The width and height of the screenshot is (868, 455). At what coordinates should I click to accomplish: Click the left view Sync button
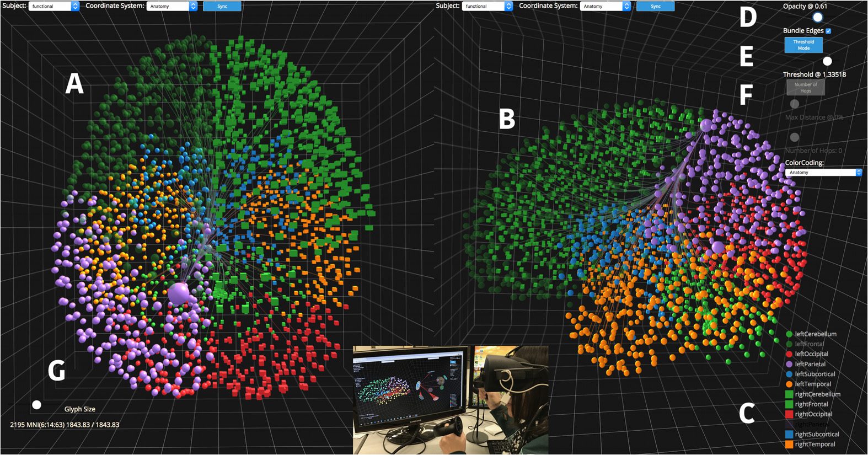(x=222, y=6)
